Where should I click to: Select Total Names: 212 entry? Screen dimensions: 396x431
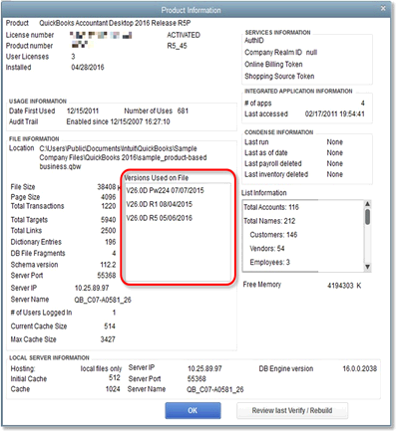(x=269, y=221)
